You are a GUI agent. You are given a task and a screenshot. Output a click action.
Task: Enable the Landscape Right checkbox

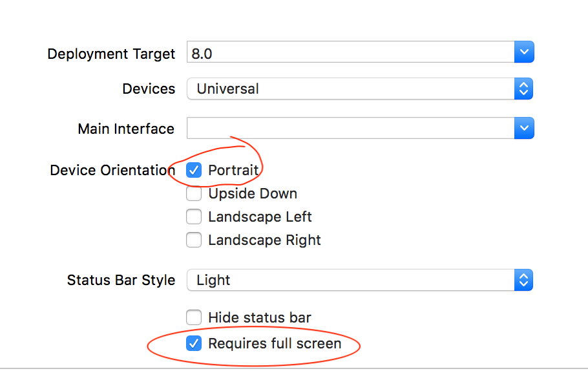point(194,240)
